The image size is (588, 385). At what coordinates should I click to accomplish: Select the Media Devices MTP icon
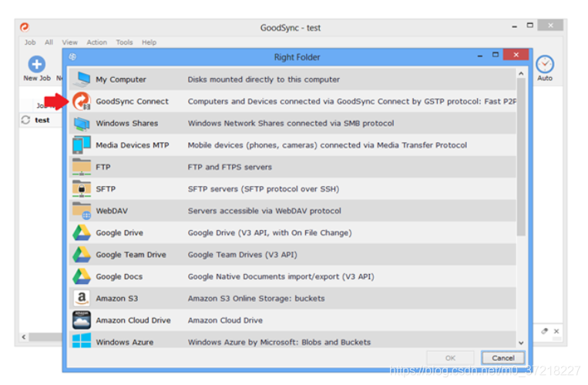[x=82, y=145]
